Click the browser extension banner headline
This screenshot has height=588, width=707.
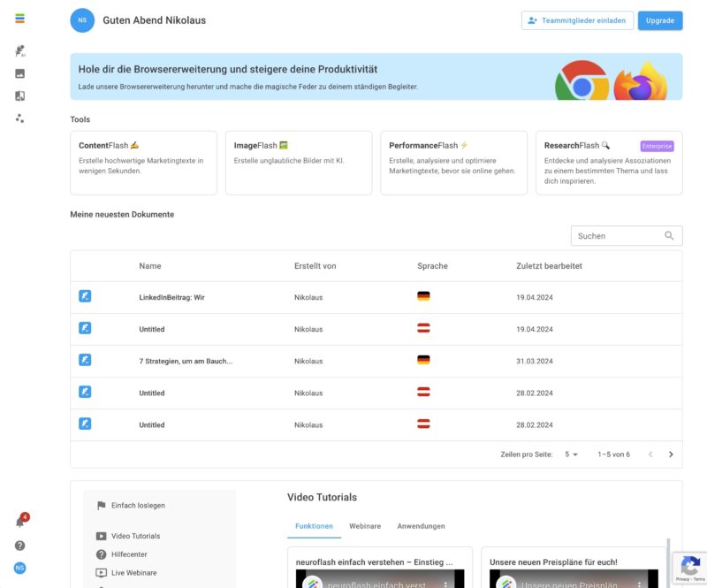point(228,69)
